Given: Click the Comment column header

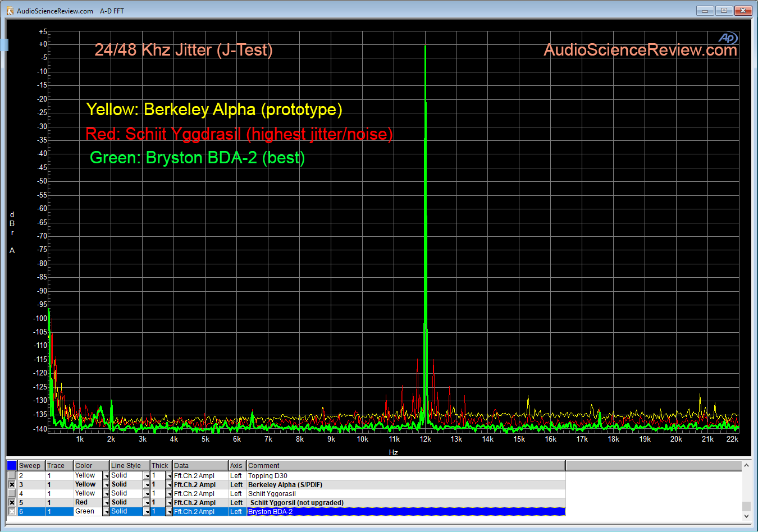Looking at the screenshot, I should (x=406, y=465).
